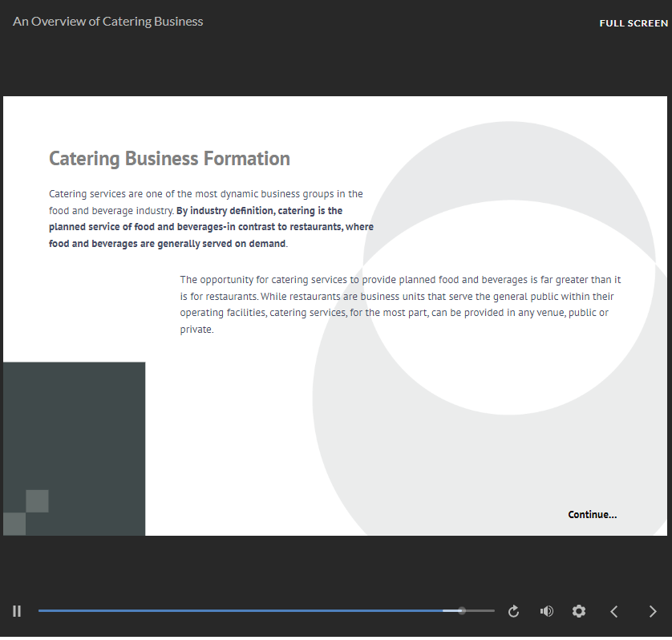This screenshot has width=672, height=640.
Task: Click the bold industry definition text
Action: coord(210,227)
